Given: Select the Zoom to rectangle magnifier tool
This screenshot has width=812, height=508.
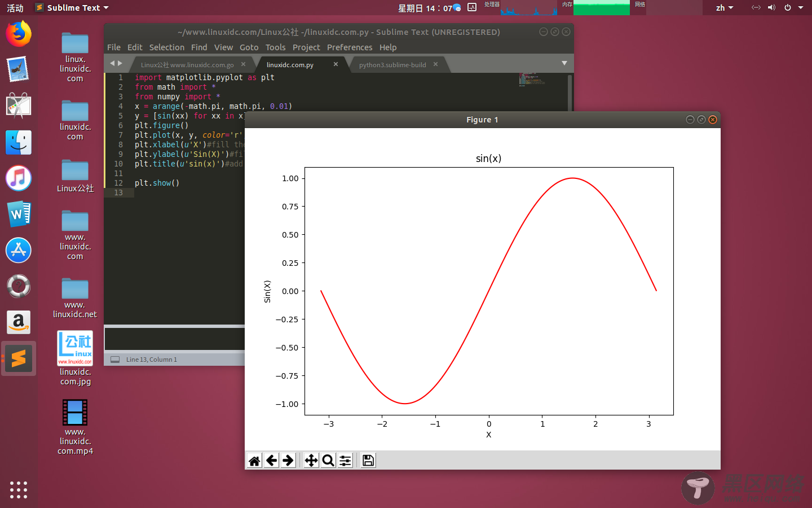Looking at the screenshot, I should (328, 461).
